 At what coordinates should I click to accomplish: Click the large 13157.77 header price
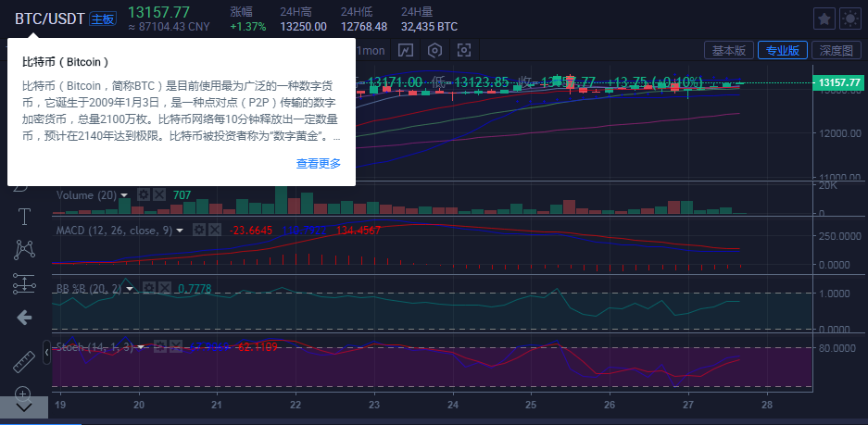pyautogui.click(x=159, y=12)
